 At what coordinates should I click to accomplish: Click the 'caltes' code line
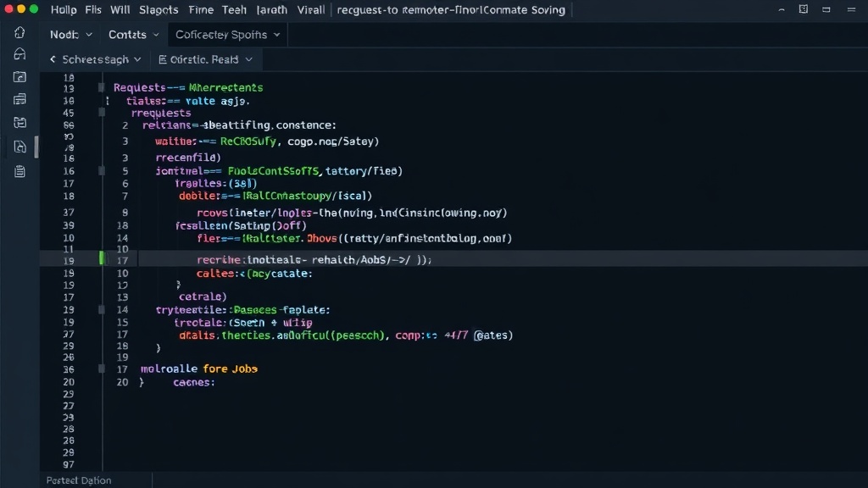254,274
